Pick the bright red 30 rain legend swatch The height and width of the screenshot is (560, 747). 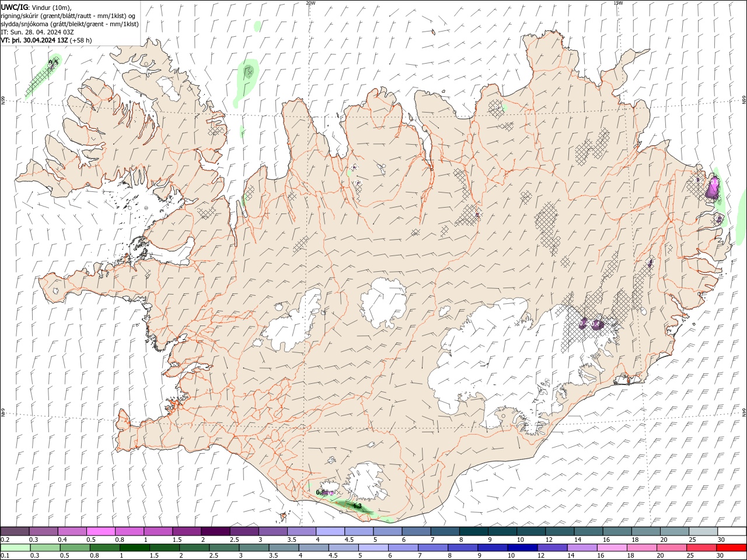point(732,548)
